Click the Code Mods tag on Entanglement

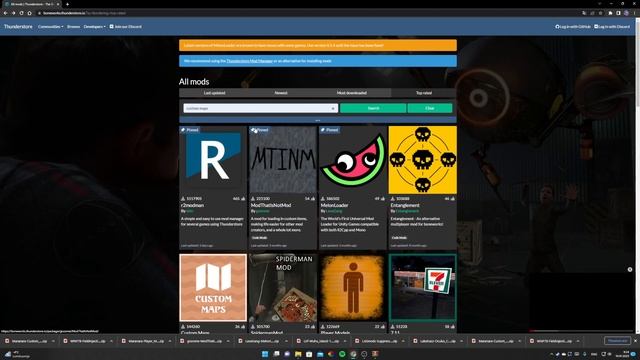[x=399, y=238]
